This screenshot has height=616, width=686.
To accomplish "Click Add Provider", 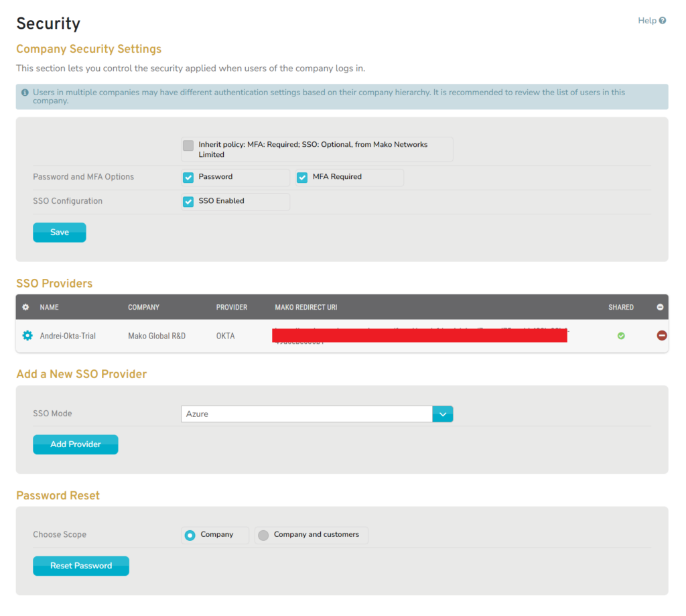I will (x=75, y=444).
